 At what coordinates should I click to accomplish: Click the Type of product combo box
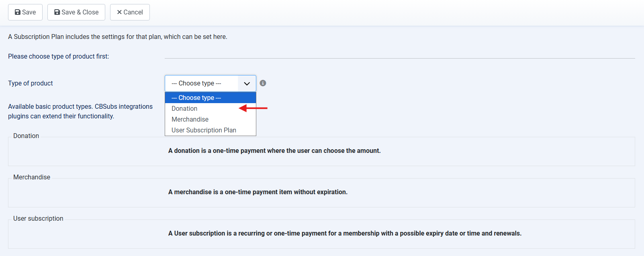point(201,83)
